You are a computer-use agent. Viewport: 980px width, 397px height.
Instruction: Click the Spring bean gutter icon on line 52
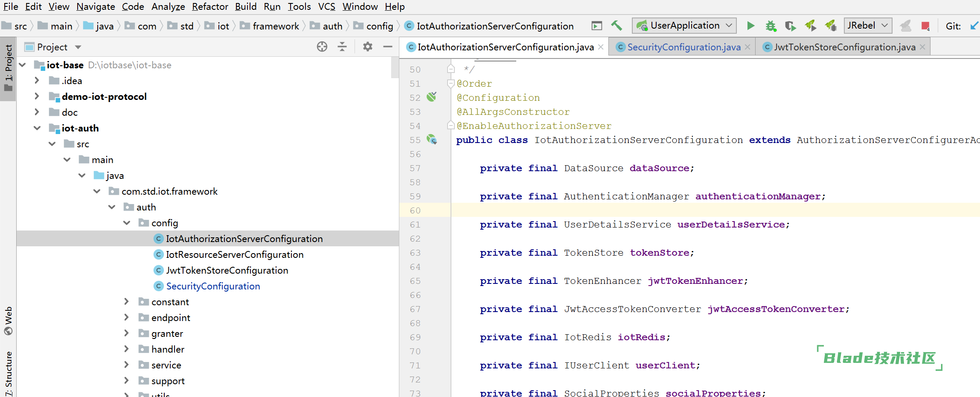tap(432, 97)
